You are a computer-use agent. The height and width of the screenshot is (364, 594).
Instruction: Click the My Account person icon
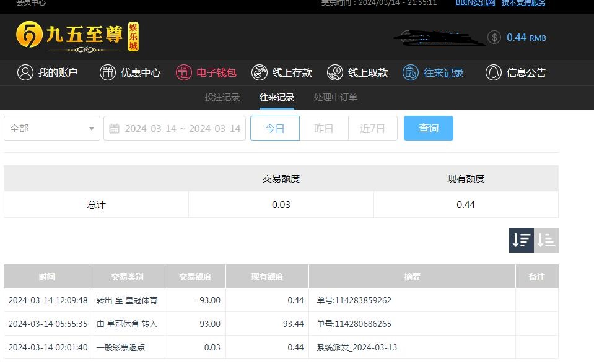tap(25, 72)
